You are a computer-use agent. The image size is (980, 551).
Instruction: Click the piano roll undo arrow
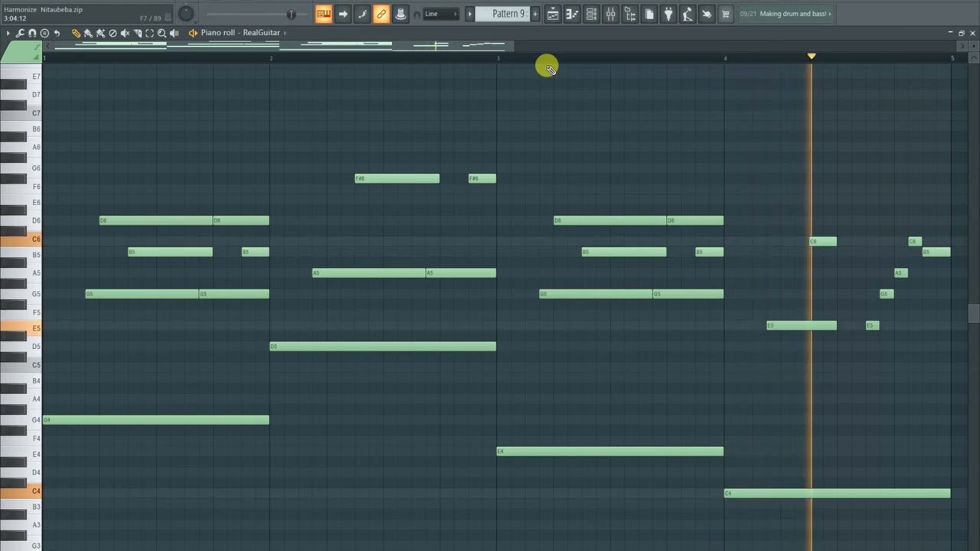(57, 33)
